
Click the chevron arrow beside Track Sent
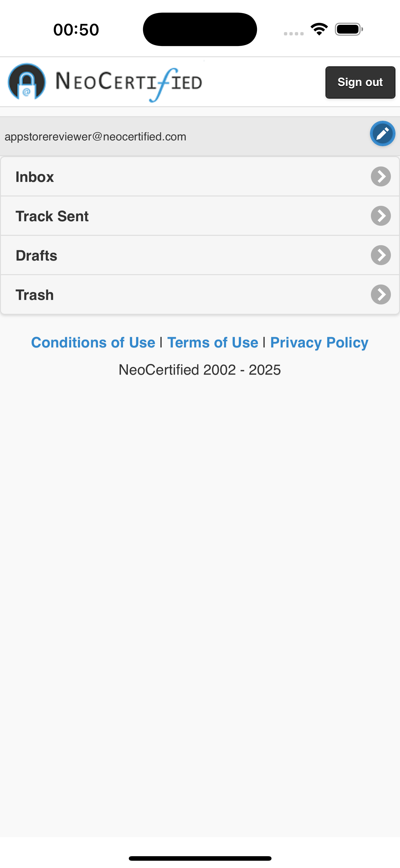click(381, 216)
